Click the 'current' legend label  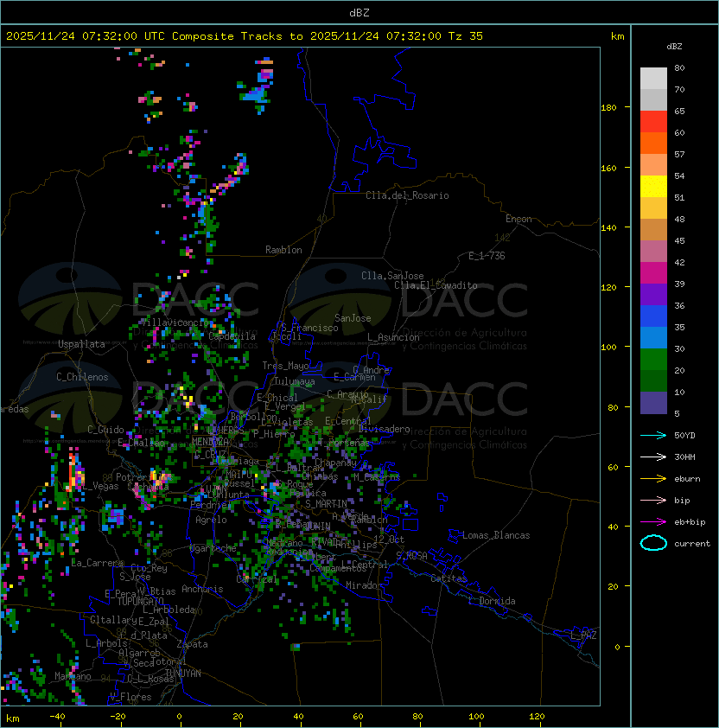[x=692, y=544]
